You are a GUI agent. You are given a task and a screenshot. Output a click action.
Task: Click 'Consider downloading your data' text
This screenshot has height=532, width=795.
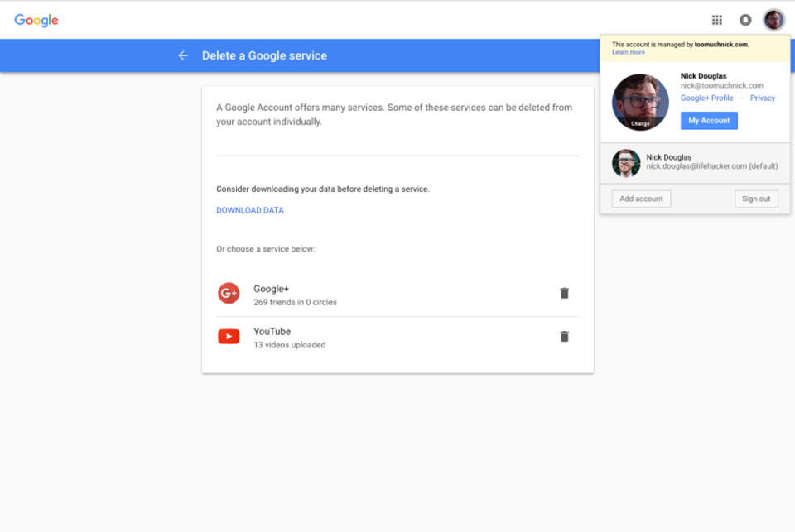(322, 189)
